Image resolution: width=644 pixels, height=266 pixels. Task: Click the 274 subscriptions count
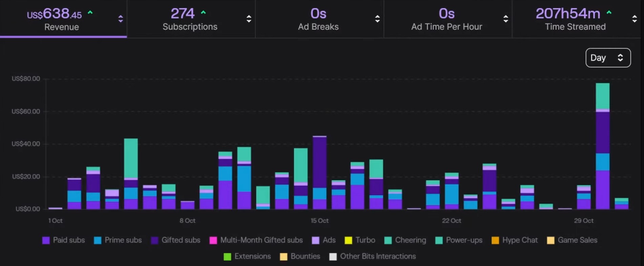click(x=183, y=14)
